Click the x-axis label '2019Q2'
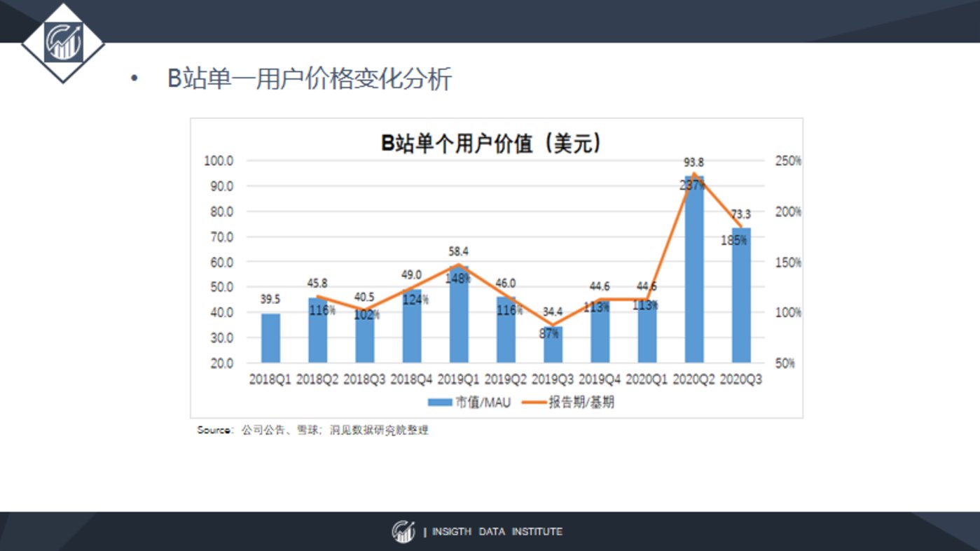The height and width of the screenshot is (551, 980). pyautogui.click(x=506, y=379)
